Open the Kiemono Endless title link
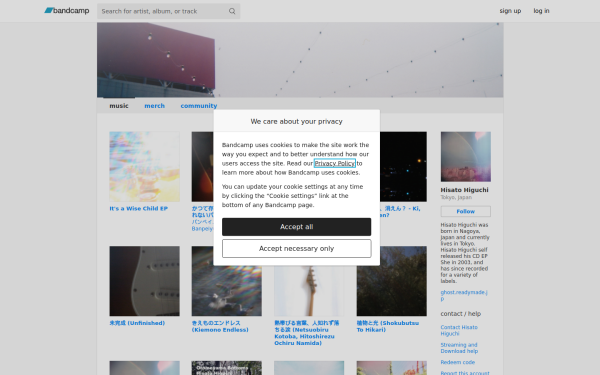Screen dimensions: 600x375 coord(220,326)
